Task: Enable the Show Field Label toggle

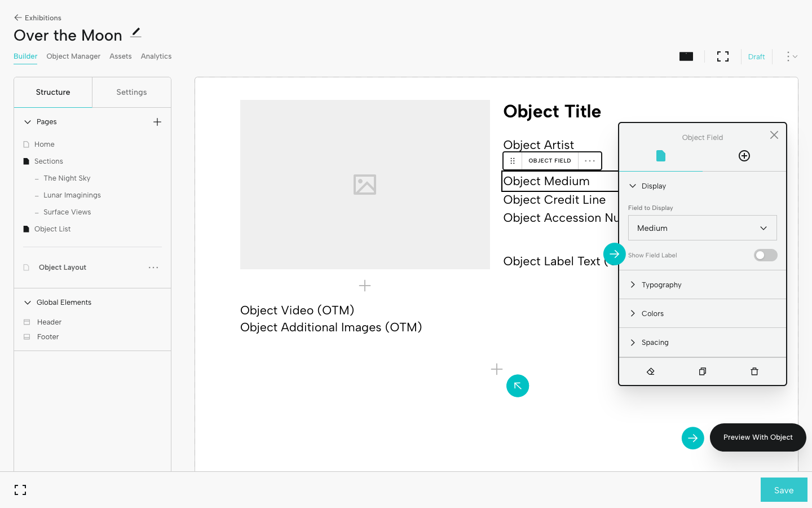Action: point(765,255)
